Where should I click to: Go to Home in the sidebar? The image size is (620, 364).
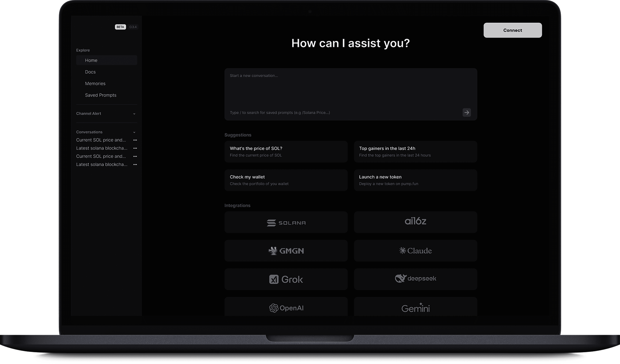[107, 60]
